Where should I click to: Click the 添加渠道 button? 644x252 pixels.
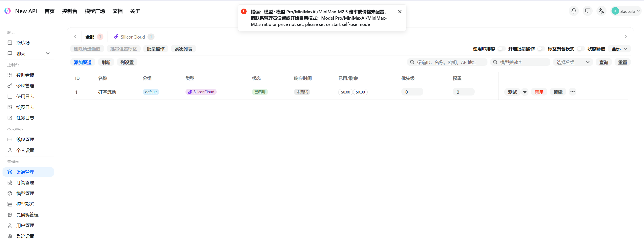(x=83, y=62)
